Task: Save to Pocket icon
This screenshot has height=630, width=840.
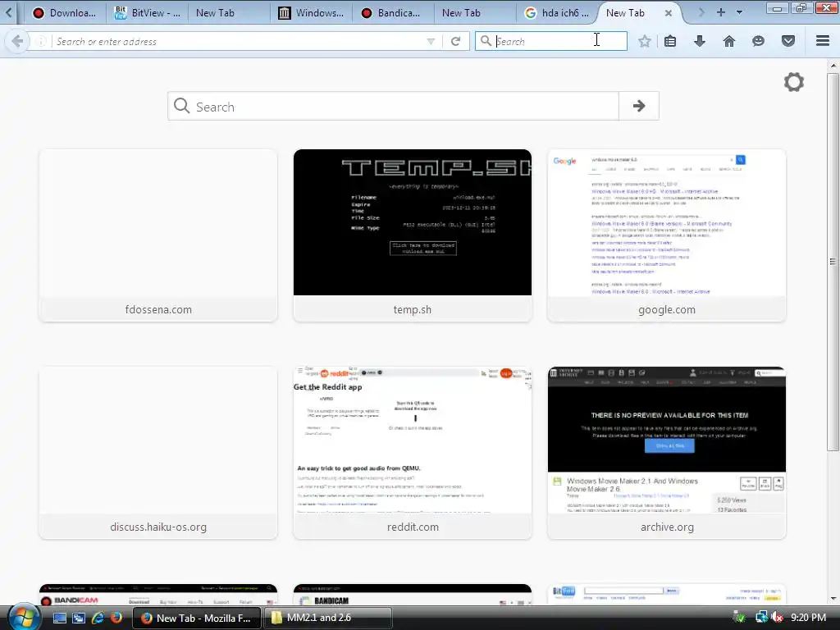Action: 788,41
